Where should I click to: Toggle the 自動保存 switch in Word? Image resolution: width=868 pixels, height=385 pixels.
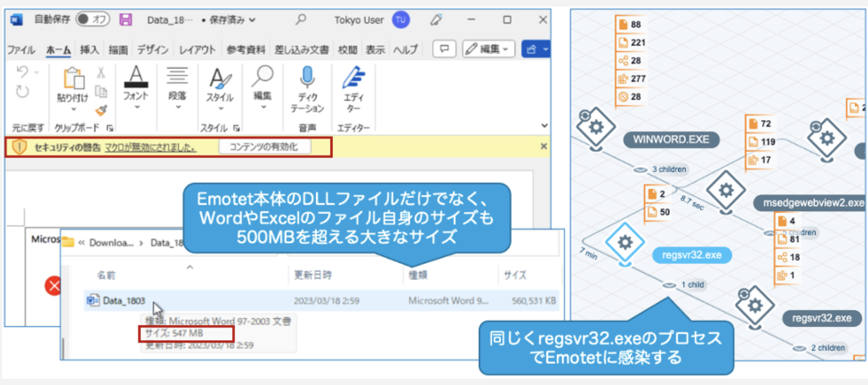(93, 20)
